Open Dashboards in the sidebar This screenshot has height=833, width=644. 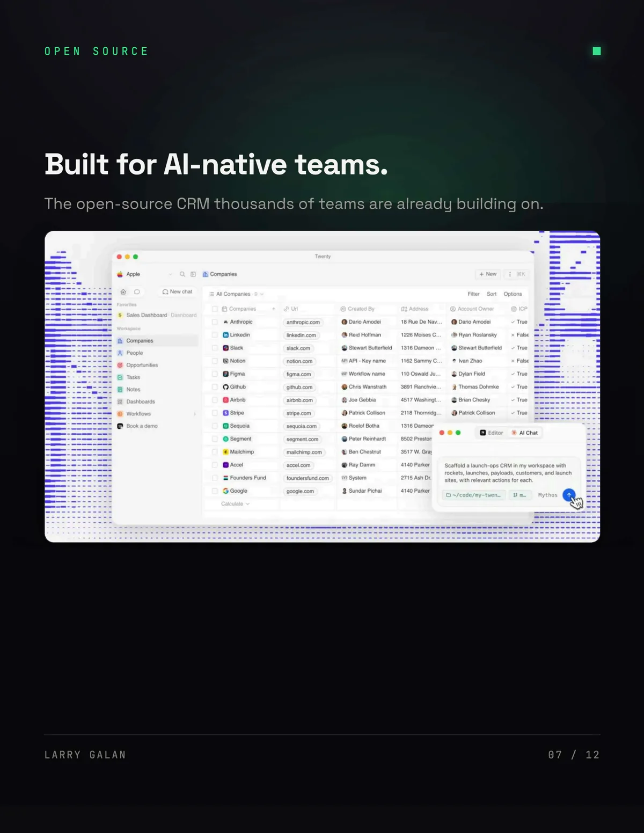(157, 401)
